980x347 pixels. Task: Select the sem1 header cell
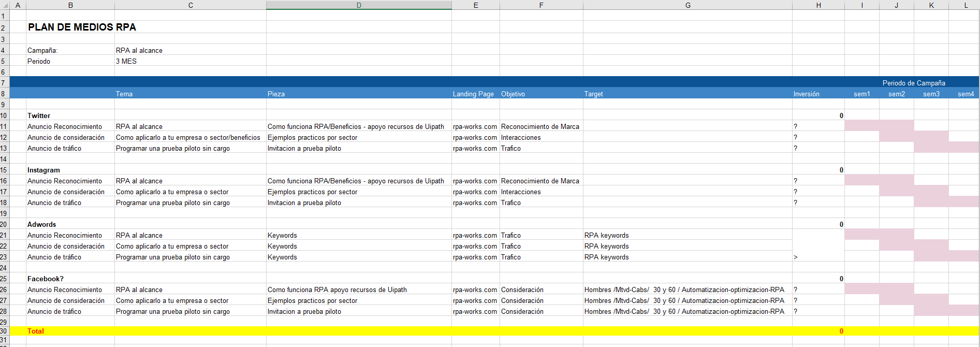(862, 94)
